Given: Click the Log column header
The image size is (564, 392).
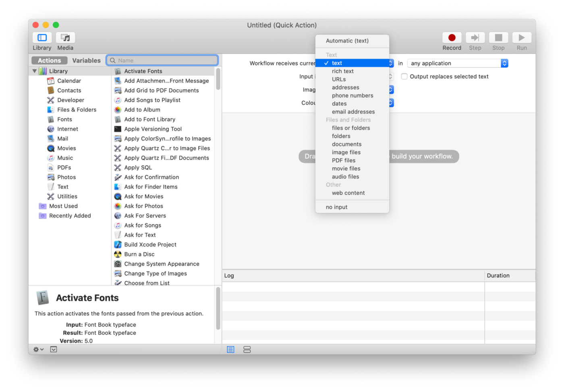Looking at the screenshot, I should pos(353,276).
